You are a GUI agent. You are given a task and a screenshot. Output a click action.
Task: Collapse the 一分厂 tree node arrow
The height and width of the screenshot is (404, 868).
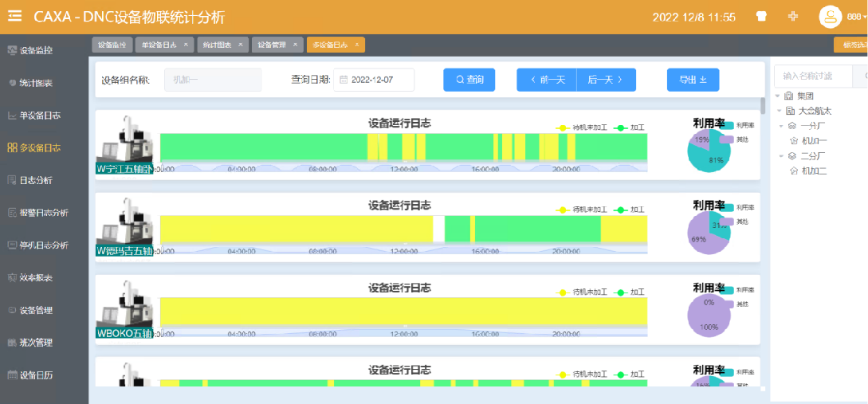[781, 126]
